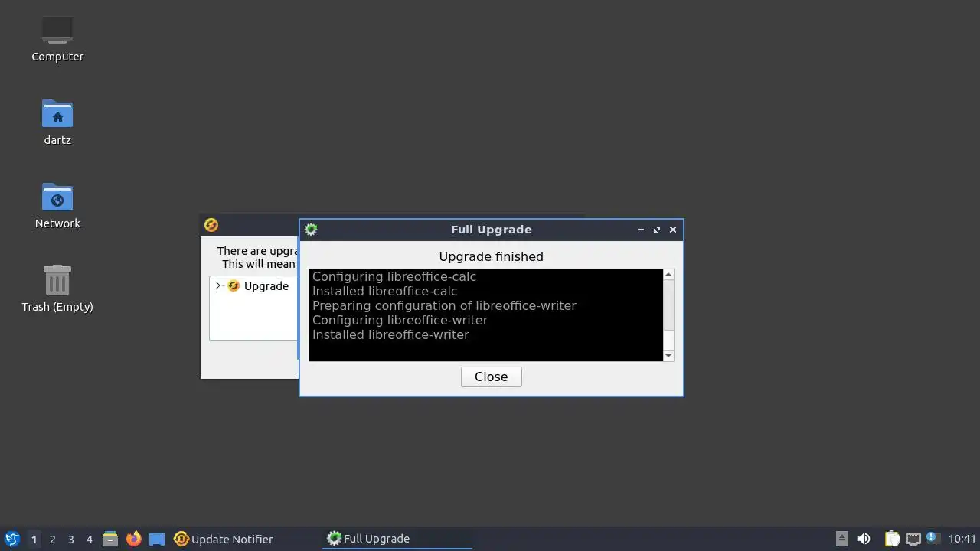Click the 'Upgrade finished' status text
980x551 pixels.
[x=492, y=256]
